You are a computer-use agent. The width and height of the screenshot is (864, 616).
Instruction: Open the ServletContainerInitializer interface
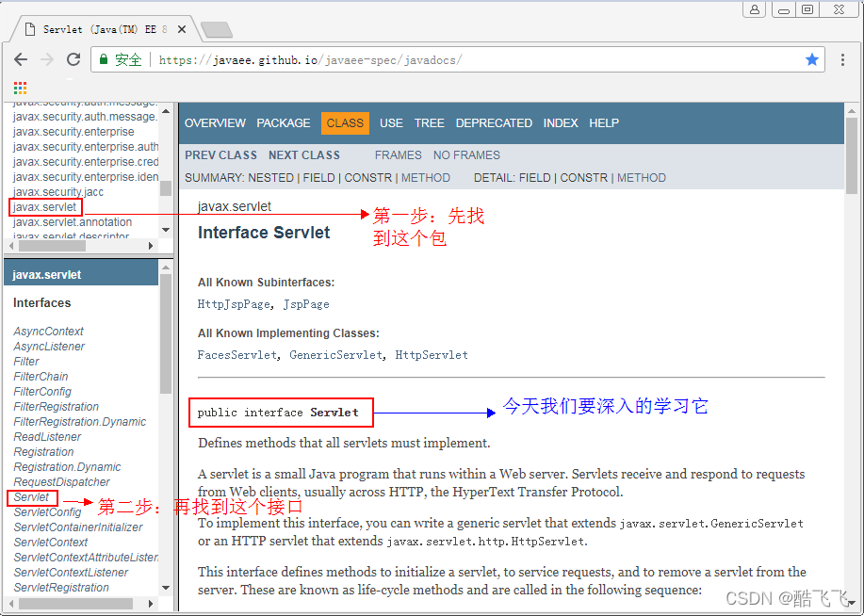[78, 527]
